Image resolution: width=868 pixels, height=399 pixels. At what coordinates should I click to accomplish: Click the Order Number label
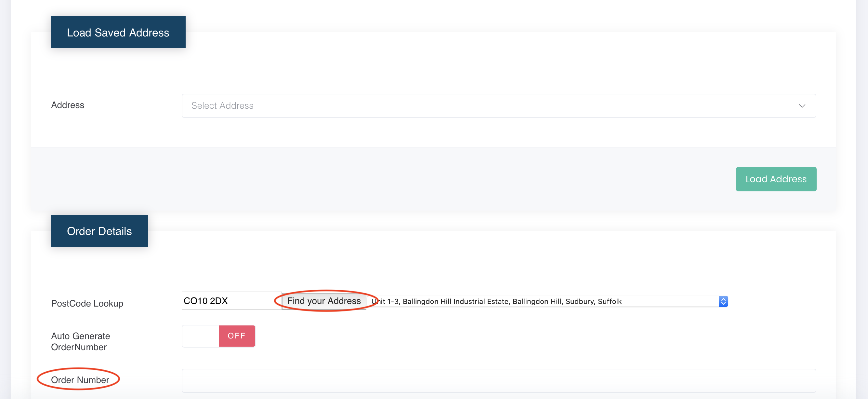[80, 380]
